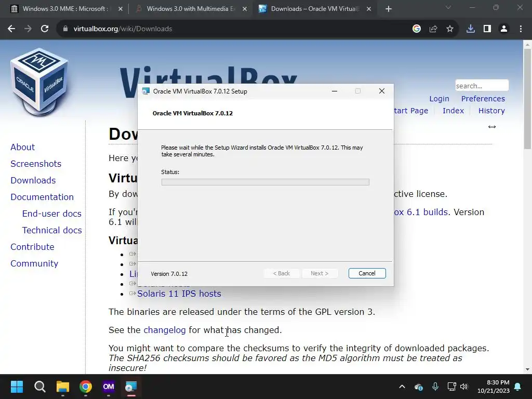Open the Preferences link
This screenshot has width=532, height=399.
point(483,99)
